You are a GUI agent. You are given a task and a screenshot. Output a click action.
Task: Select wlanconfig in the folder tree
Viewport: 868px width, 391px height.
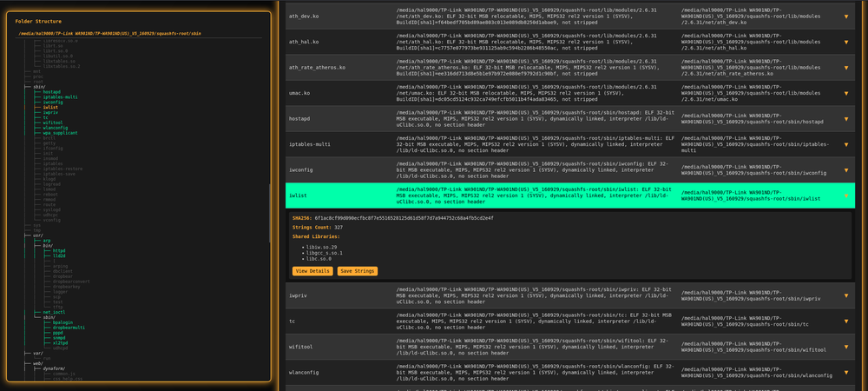(x=56, y=128)
